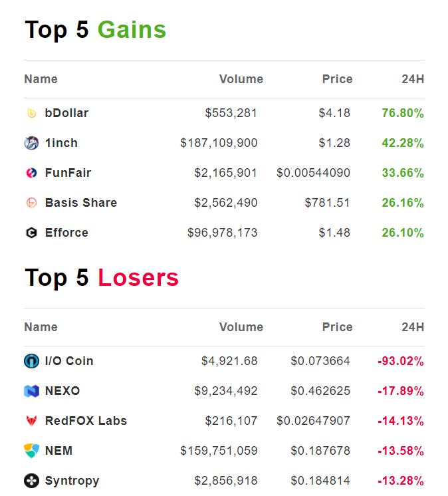Click the NEM coin logo
The height and width of the screenshot is (496, 448).
[32, 451]
